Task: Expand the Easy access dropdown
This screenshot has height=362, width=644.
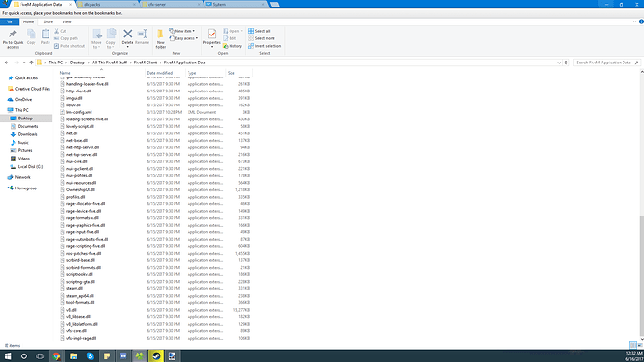Action: pos(184,38)
